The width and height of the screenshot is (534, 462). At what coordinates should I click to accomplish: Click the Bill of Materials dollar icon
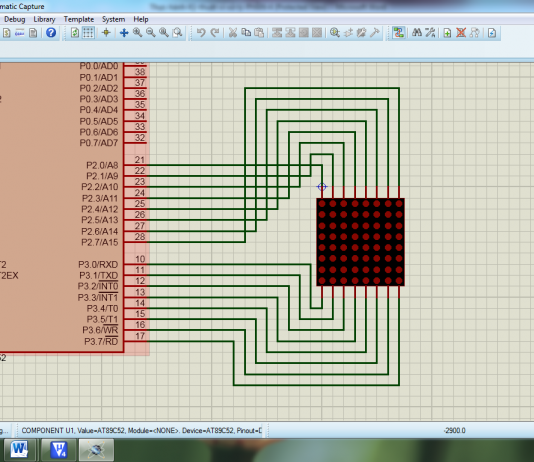[x=6, y=33]
